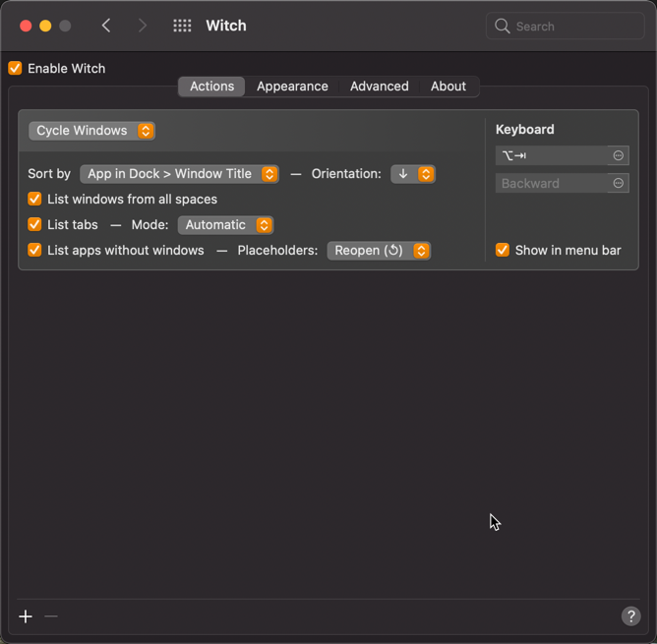Open the About tab
This screenshot has width=657, height=644.
(448, 87)
